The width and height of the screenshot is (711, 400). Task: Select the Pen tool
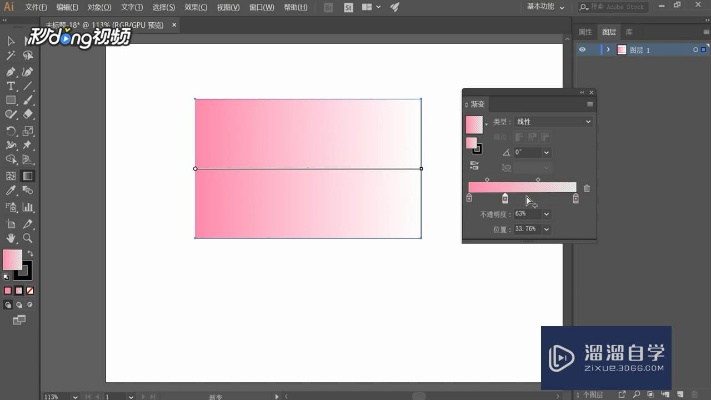pos(11,72)
